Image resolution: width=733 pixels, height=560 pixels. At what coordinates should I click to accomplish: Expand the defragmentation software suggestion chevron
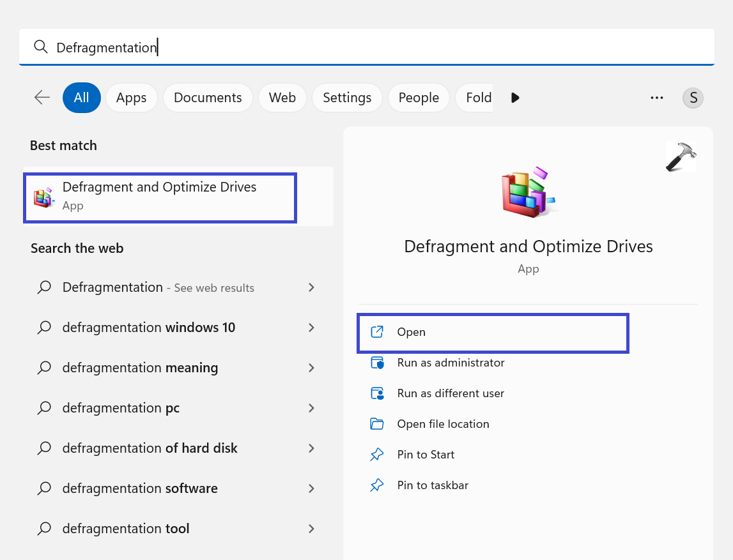click(x=311, y=488)
